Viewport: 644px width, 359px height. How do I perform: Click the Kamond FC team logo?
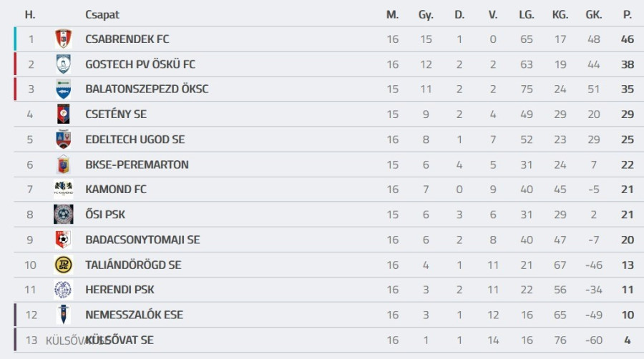pos(64,190)
